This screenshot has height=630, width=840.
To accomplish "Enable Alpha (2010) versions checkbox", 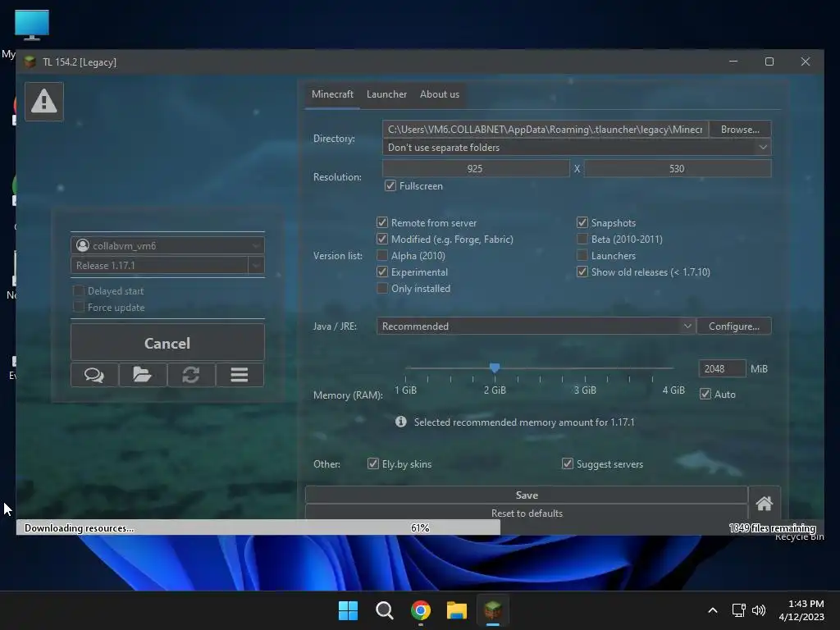I will pyautogui.click(x=382, y=256).
